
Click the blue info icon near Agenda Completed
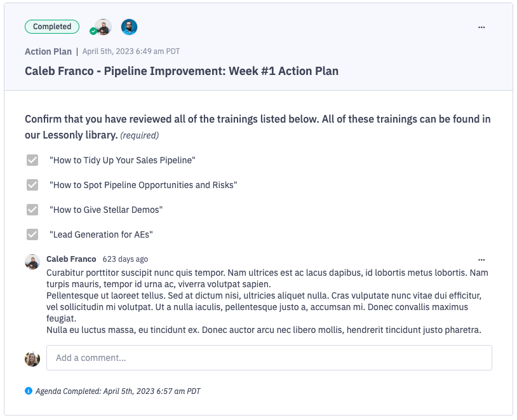28,391
